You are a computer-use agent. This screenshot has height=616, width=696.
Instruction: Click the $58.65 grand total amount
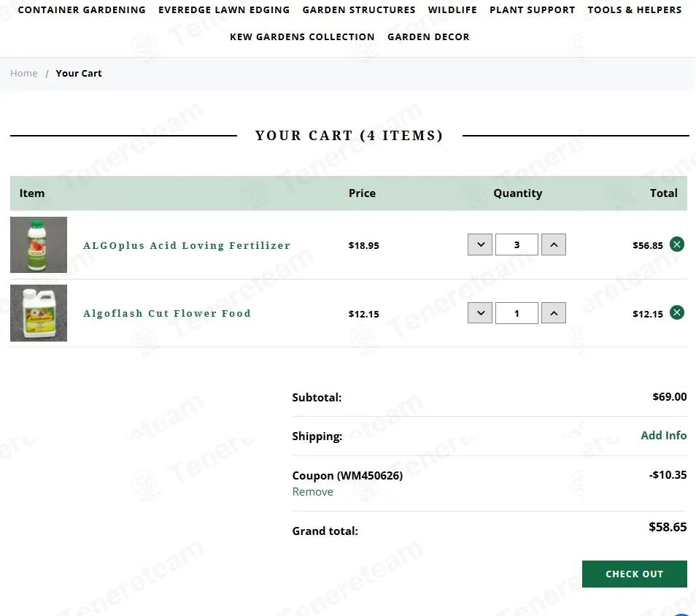[x=668, y=527]
